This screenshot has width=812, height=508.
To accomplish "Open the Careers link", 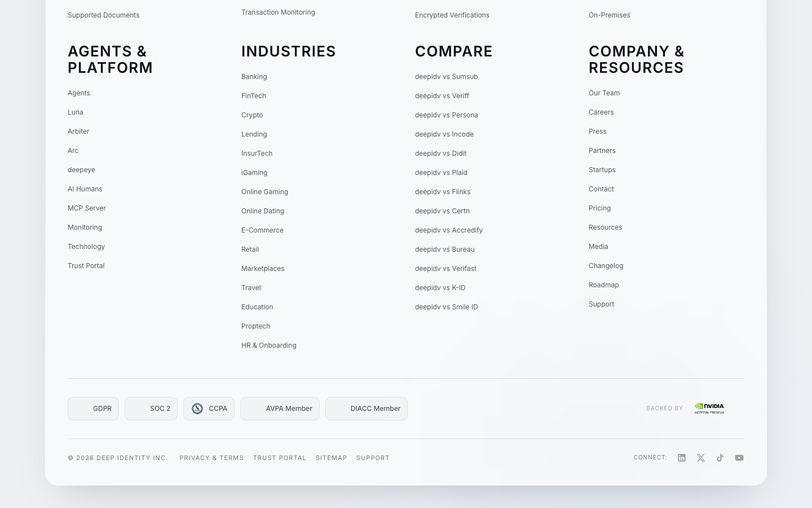I will [x=601, y=112].
